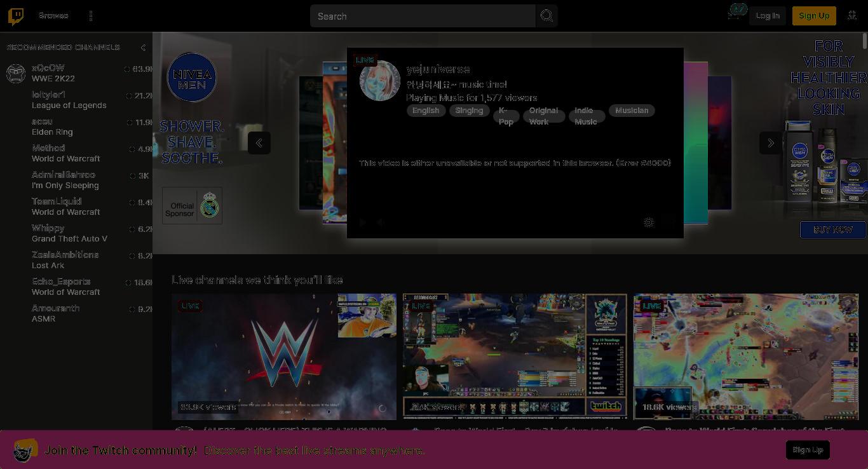Open the player settings gear
The width and height of the screenshot is (868, 469).
click(649, 222)
